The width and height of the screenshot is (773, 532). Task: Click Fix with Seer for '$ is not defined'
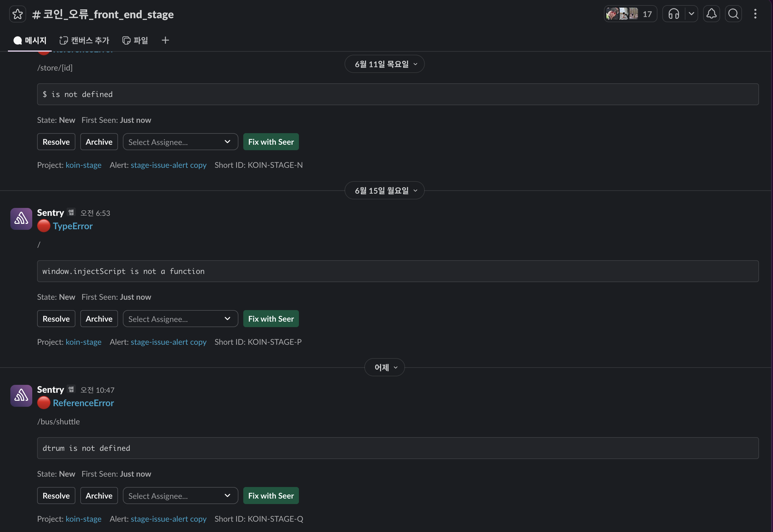coord(271,142)
